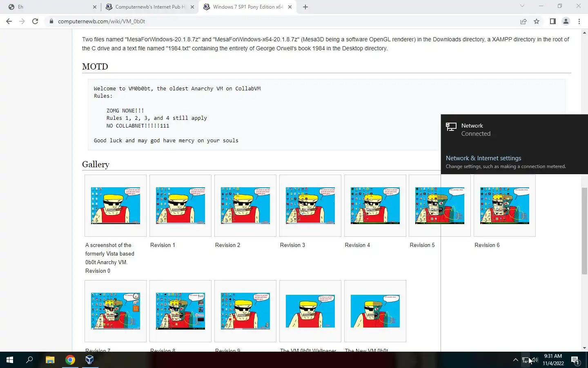Open the taskbar search icon
Viewport: 588px width, 368px height.
tap(29, 360)
